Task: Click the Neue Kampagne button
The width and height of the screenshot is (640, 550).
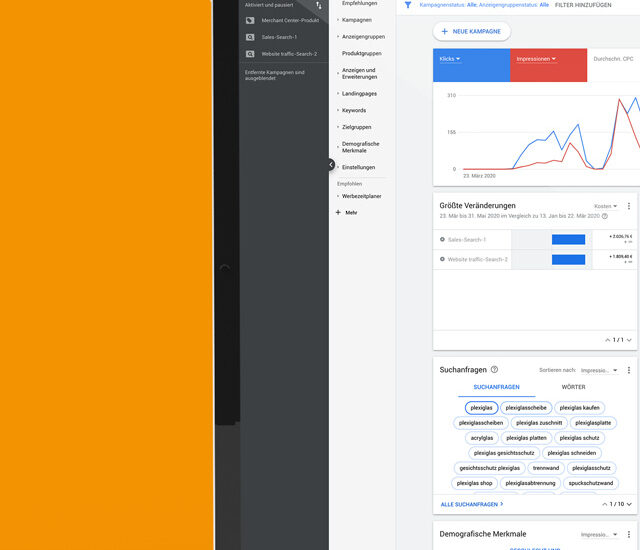Action: pos(472,31)
